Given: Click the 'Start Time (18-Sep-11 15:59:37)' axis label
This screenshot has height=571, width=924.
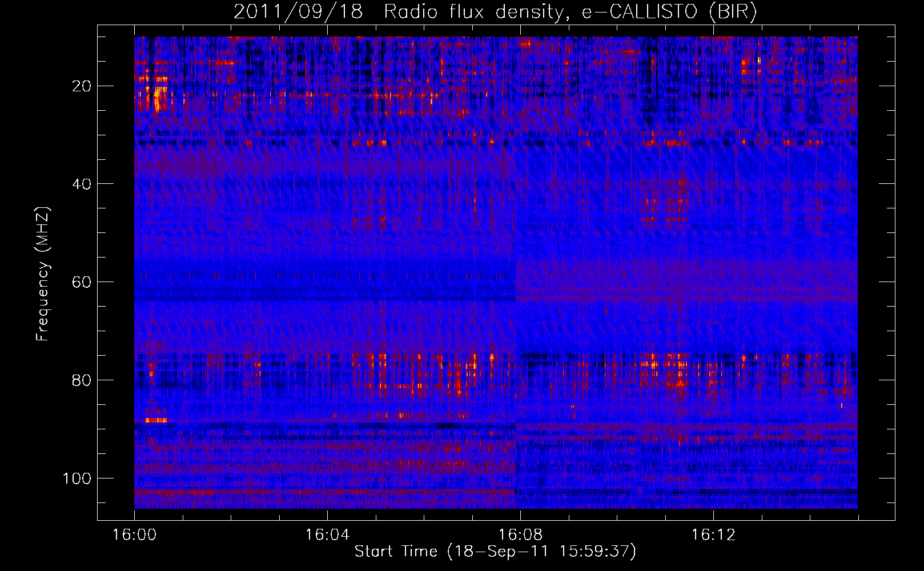Looking at the screenshot, I should [495, 552].
